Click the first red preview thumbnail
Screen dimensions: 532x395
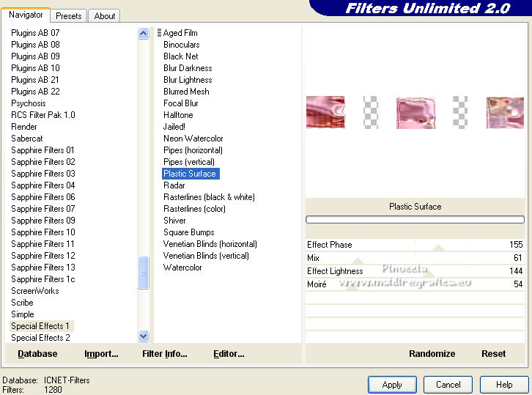click(325, 112)
